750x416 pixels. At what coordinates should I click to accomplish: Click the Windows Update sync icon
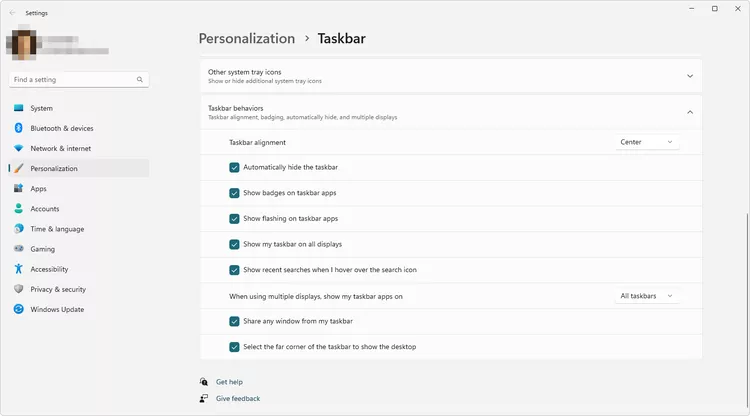(x=19, y=309)
